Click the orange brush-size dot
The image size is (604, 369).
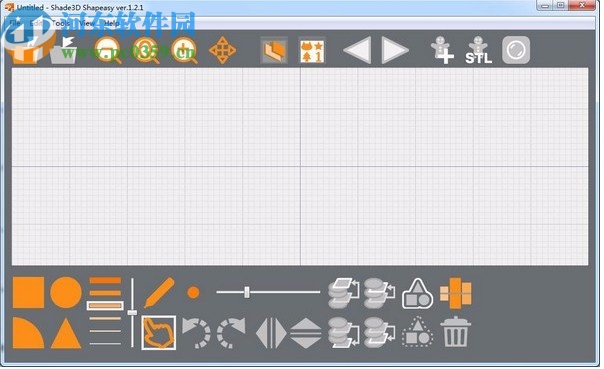click(193, 292)
